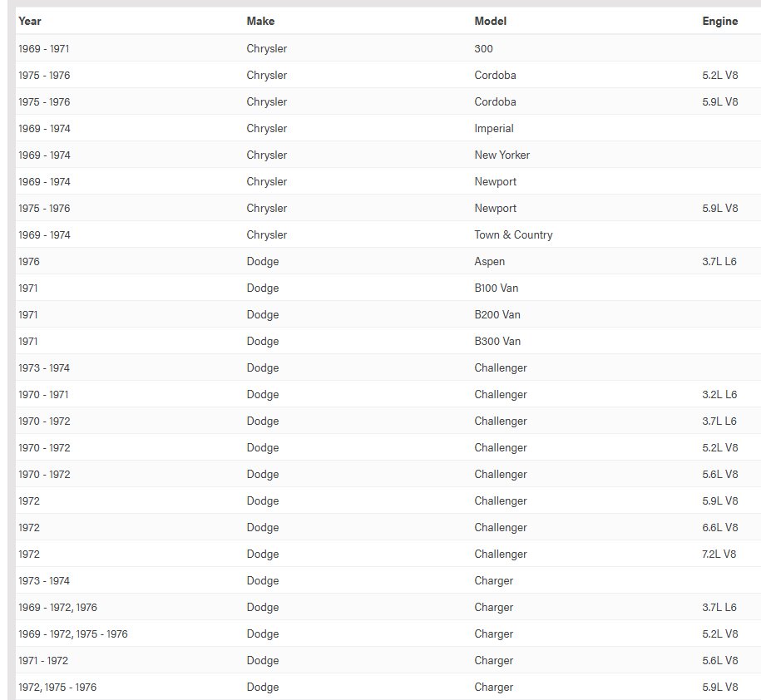Click the Make column header

pos(260,22)
